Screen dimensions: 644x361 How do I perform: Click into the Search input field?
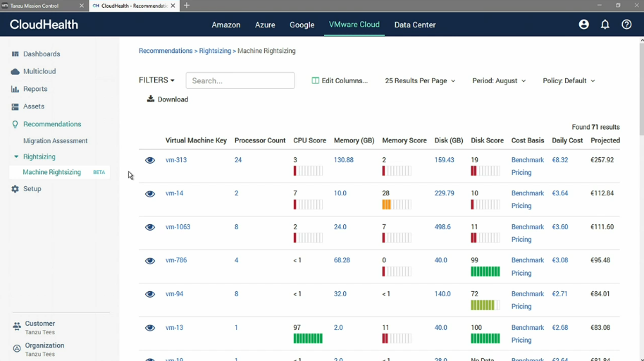(x=240, y=80)
